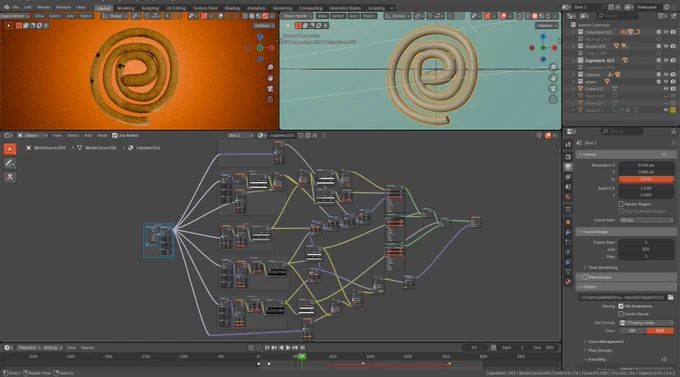
Task: Click zoom magnifier in right viewport
Action: tap(553, 67)
